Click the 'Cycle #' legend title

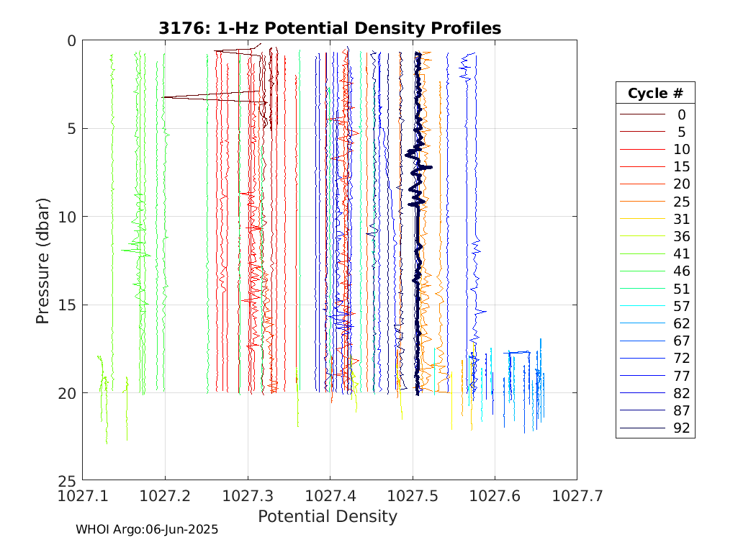(655, 94)
